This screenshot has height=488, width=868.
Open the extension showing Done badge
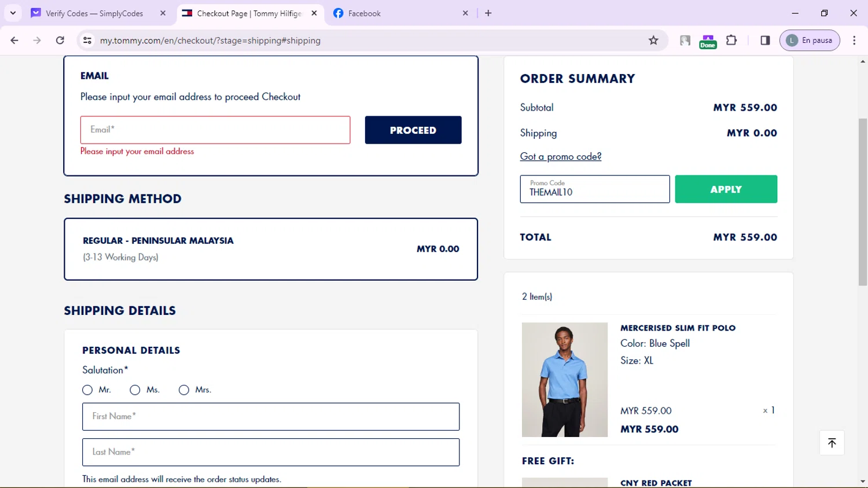(708, 41)
